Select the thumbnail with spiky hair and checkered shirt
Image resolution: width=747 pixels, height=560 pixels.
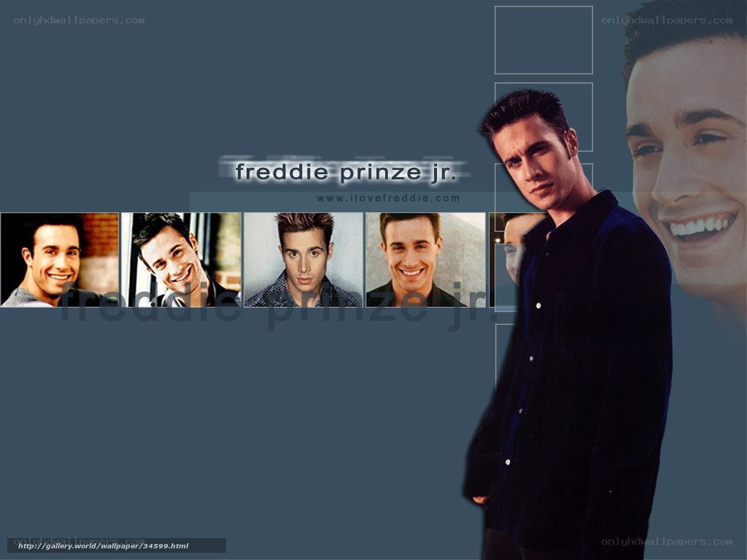pyautogui.click(x=303, y=260)
